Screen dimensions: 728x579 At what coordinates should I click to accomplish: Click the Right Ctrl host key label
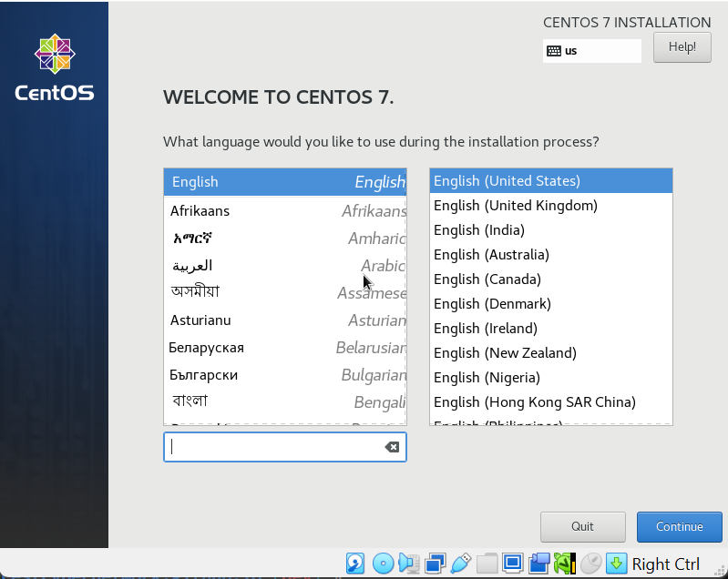pos(665,564)
